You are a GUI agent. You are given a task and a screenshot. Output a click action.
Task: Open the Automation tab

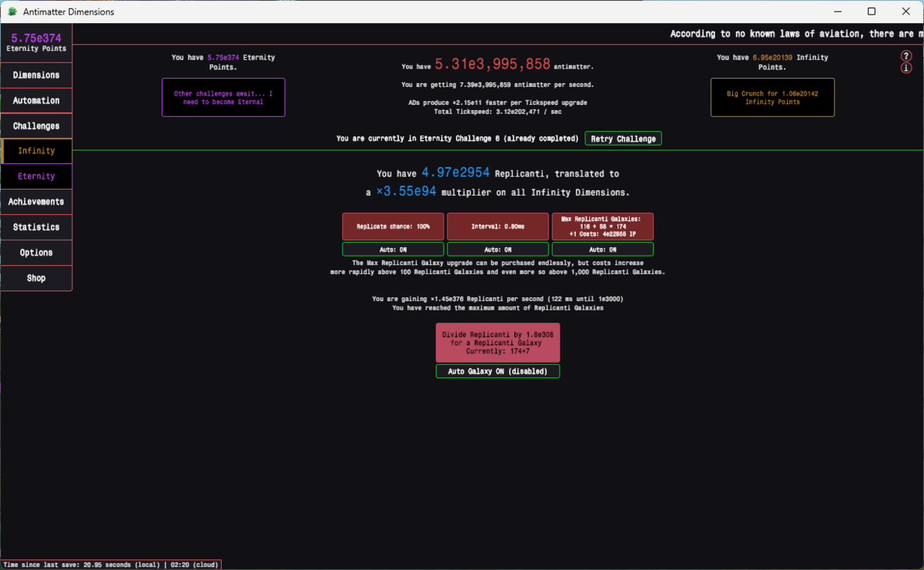(x=36, y=101)
